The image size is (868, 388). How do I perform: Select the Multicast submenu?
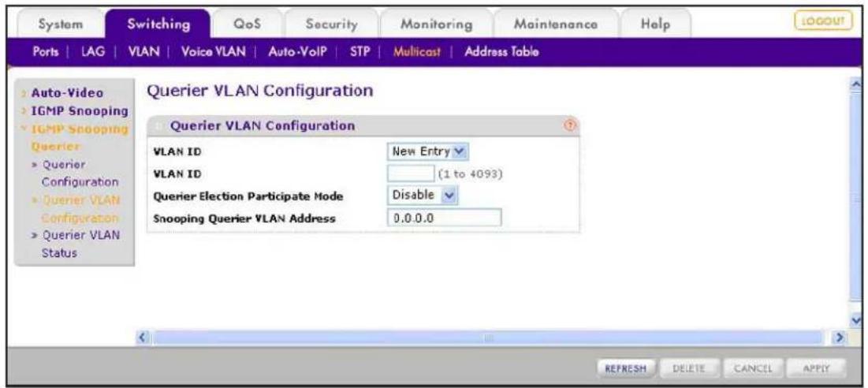tap(416, 52)
